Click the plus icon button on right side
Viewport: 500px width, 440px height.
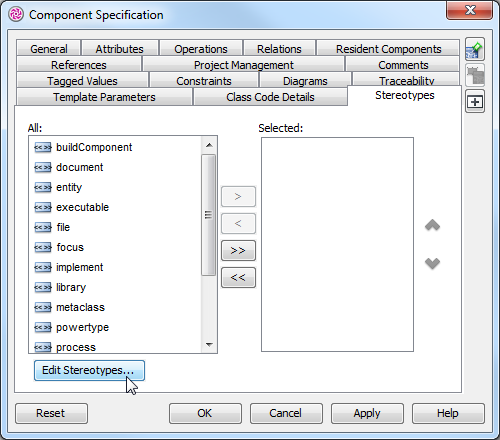click(475, 102)
